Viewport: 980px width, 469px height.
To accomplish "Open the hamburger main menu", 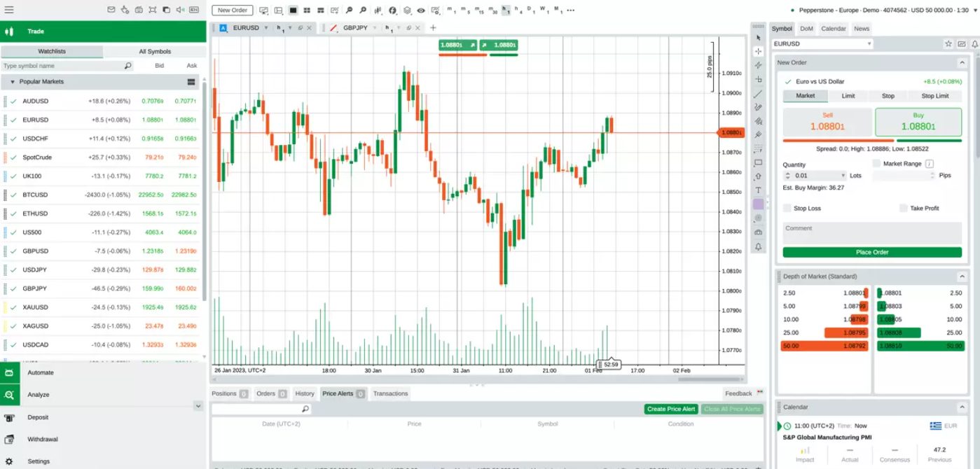I will click(x=9, y=10).
